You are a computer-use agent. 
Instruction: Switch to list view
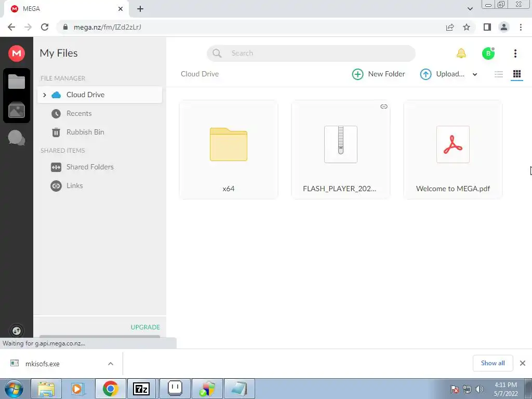[498, 74]
